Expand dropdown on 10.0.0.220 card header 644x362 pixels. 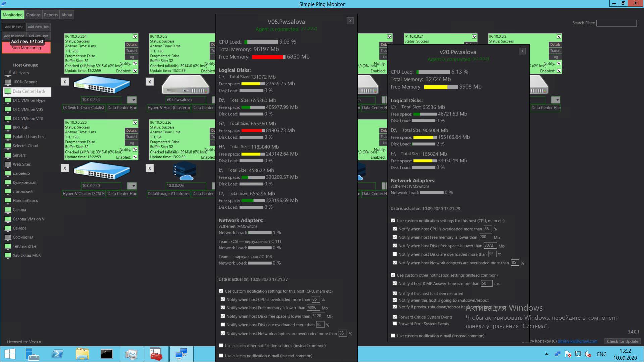pyautogui.click(x=135, y=122)
